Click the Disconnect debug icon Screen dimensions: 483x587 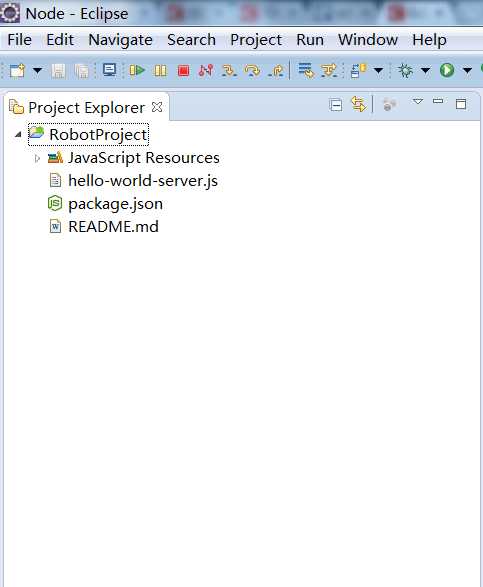coord(206,70)
